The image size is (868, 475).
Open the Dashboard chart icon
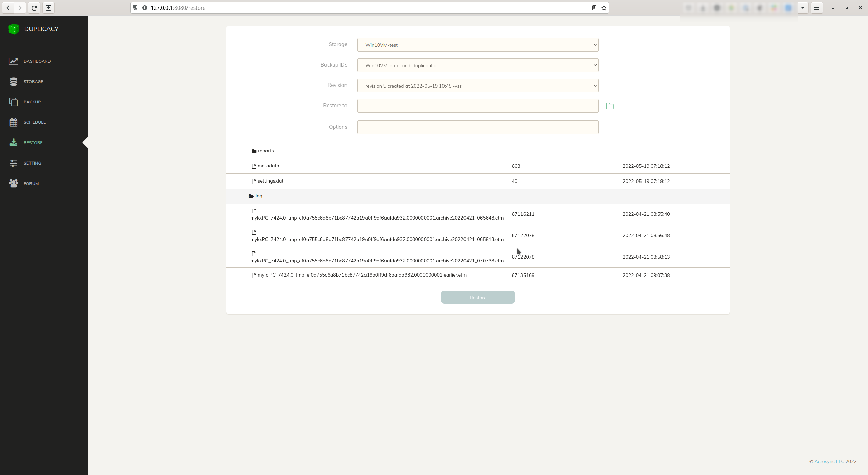(x=14, y=61)
